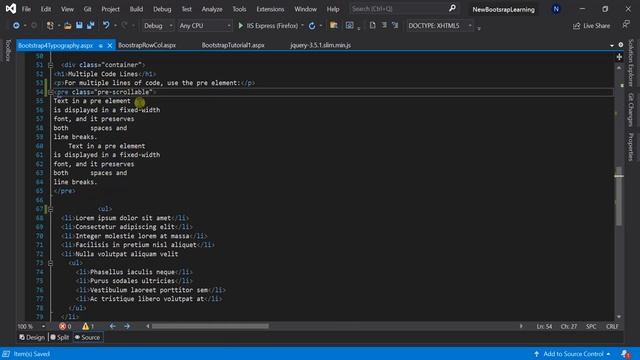Collapse the div container block on line 51
The height and width of the screenshot is (360, 640).
51,65
